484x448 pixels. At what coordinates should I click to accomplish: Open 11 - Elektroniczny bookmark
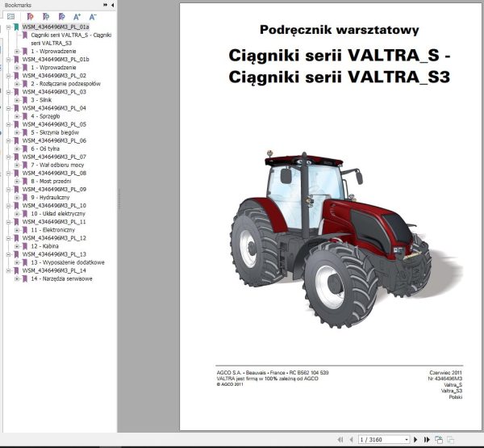coord(52,230)
